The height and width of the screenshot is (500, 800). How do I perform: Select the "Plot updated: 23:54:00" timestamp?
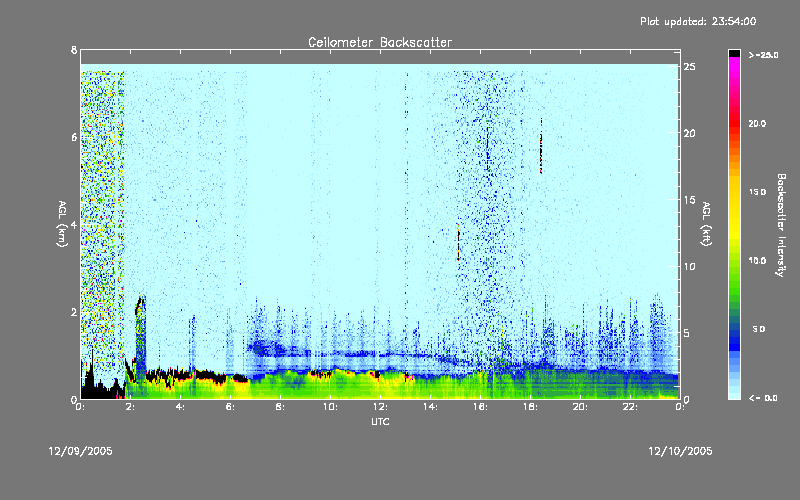[x=698, y=21]
